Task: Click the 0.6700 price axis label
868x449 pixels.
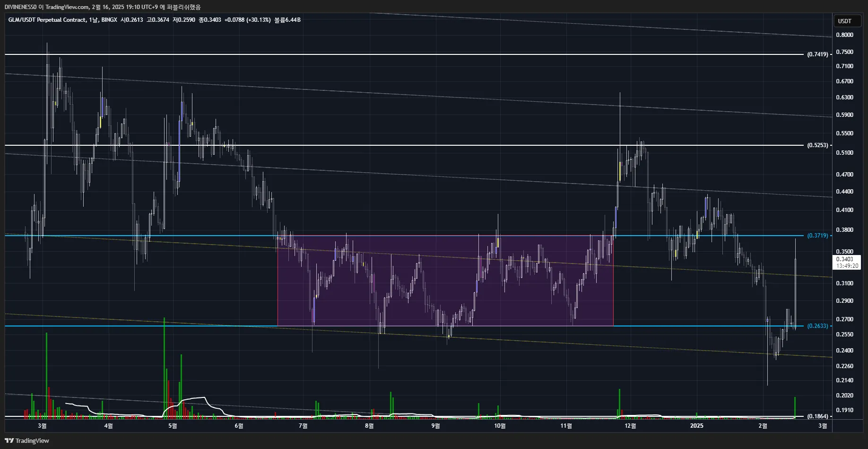Action: point(845,81)
